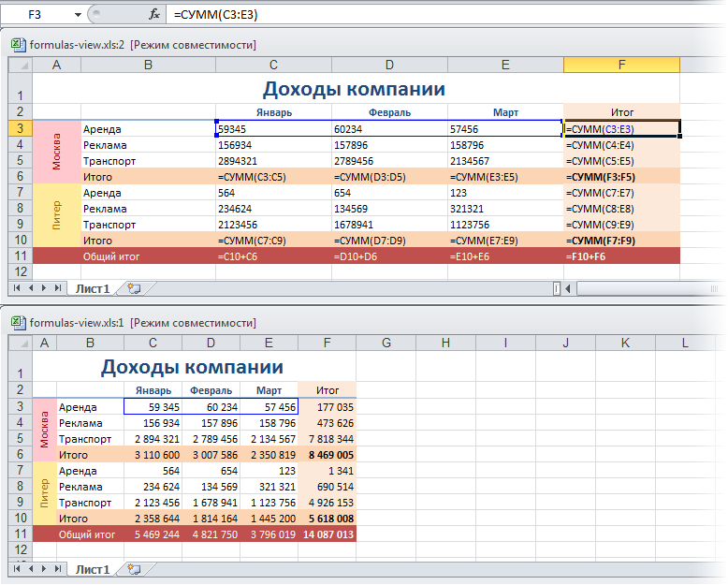The width and height of the screenshot is (728, 585).
Task: Go to next sheet in bottom window
Action: point(44,568)
